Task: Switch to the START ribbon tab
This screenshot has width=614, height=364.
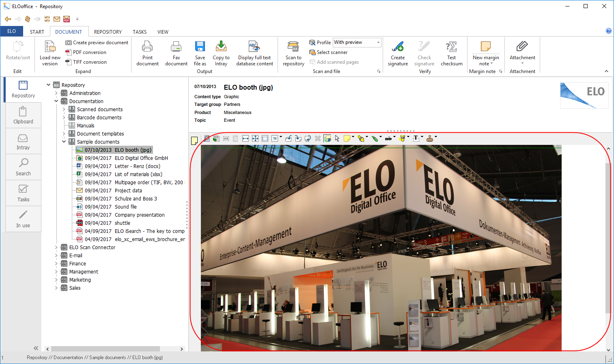Action: [37, 32]
